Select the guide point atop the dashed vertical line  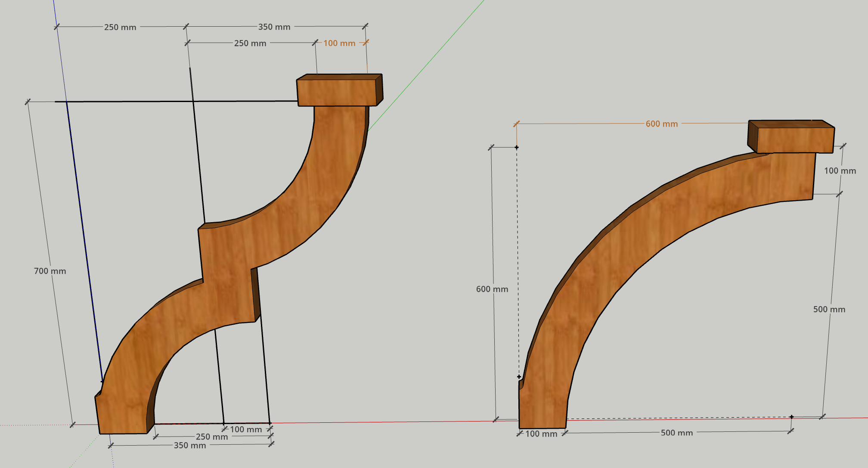[517, 148]
